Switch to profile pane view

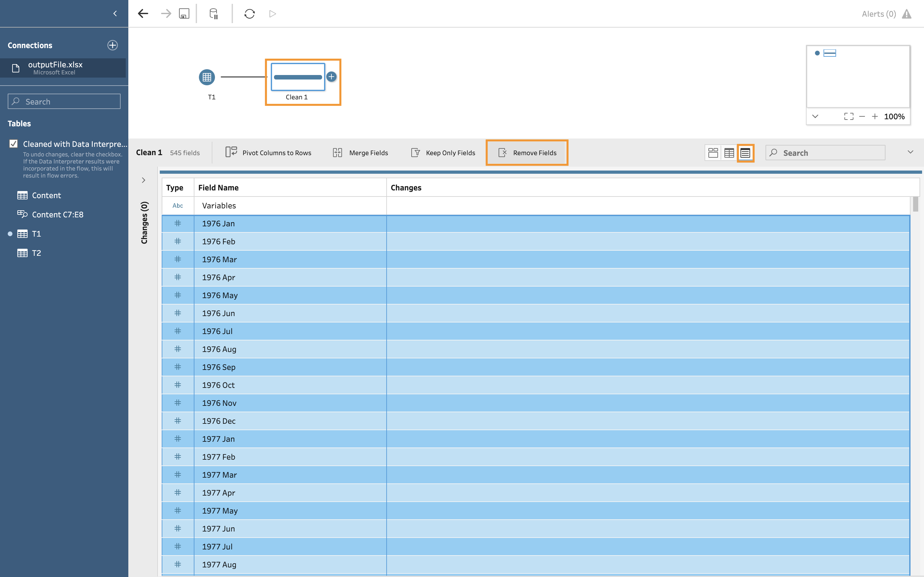point(713,153)
